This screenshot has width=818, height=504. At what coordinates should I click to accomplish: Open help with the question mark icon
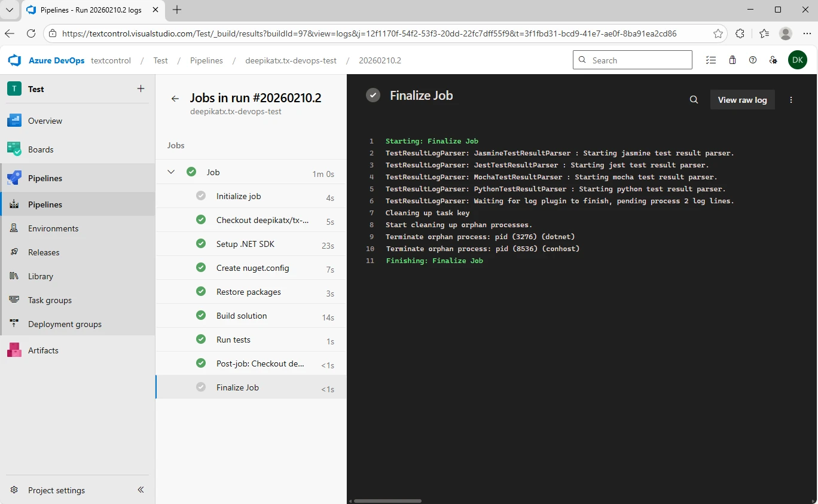[x=753, y=60]
